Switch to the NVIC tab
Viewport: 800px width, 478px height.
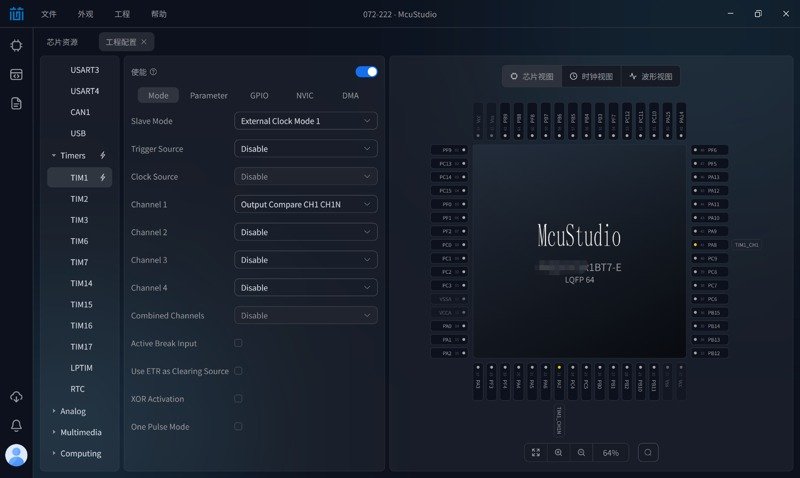304,96
